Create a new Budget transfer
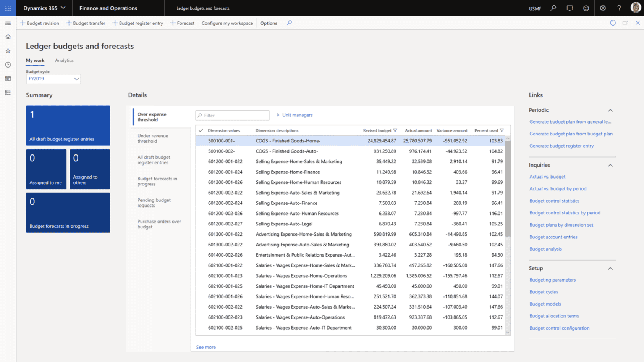 pos(86,23)
